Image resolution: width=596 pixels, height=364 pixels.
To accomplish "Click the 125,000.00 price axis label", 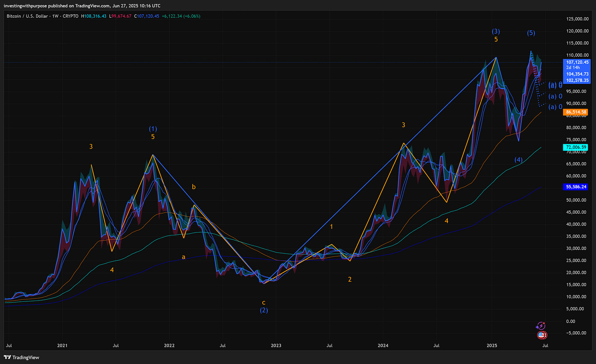I will click(x=577, y=19).
